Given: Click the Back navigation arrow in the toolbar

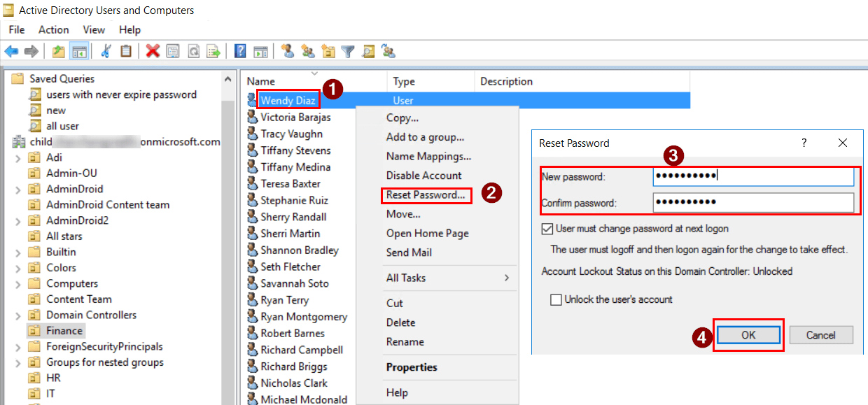Looking at the screenshot, I should point(11,50).
